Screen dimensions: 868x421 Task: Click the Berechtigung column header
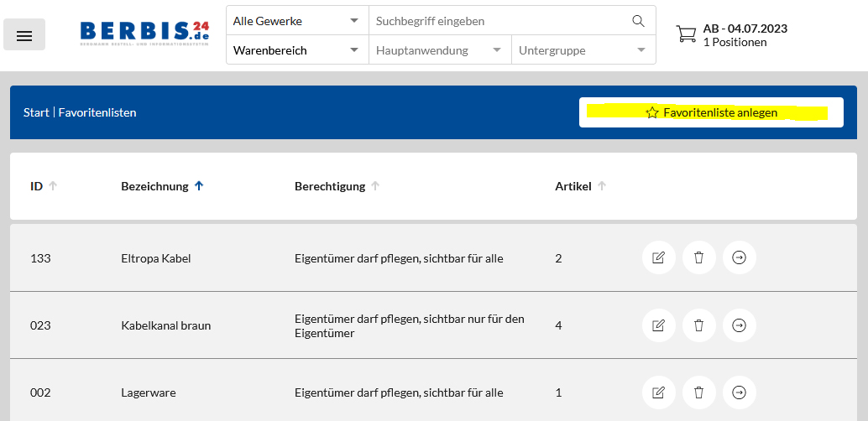point(330,186)
